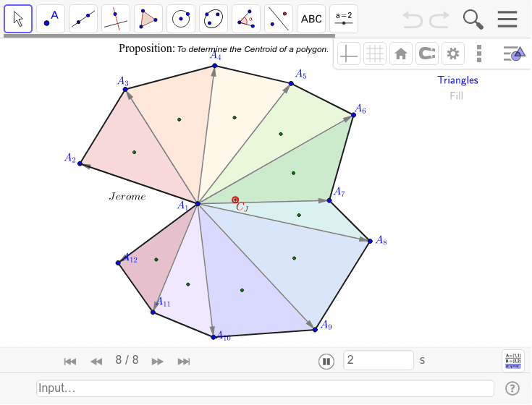Click vertex point A10
Viewport: 532px width, 405px height.
click(x=214, y=337)
